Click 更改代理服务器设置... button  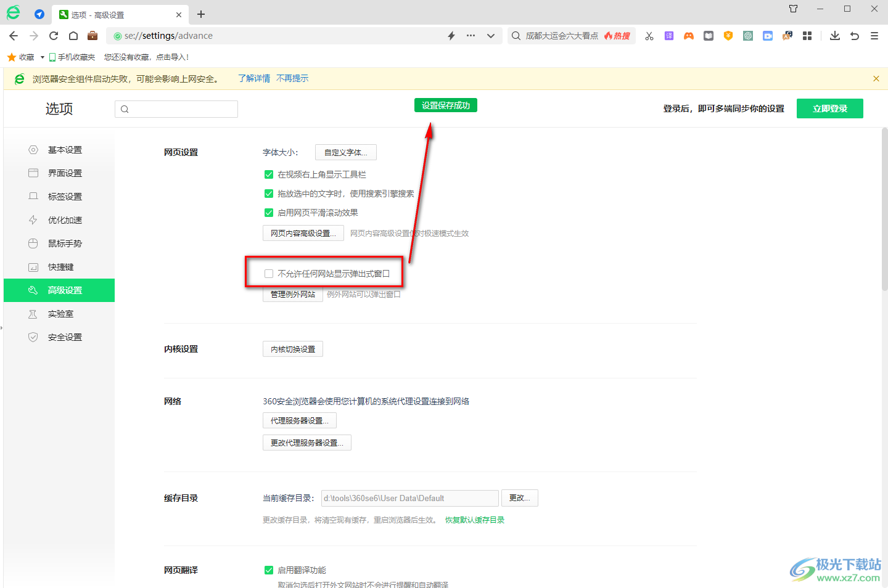click(307, 443)
